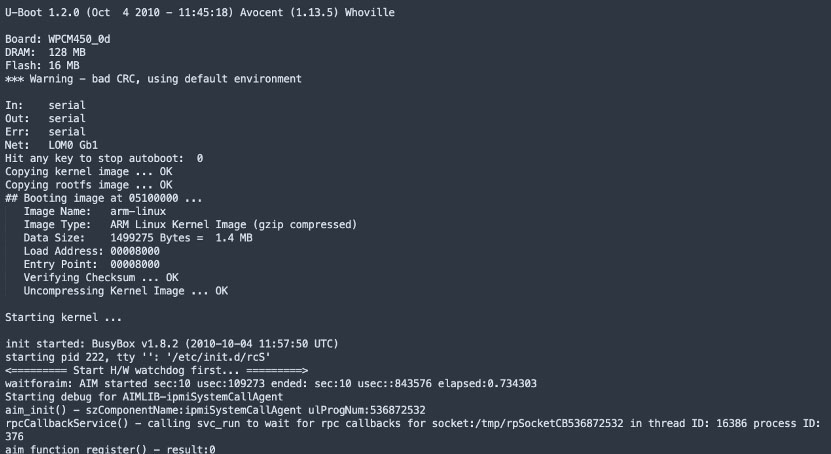Click the Image Type ARM Linux Kernel line

190,225
